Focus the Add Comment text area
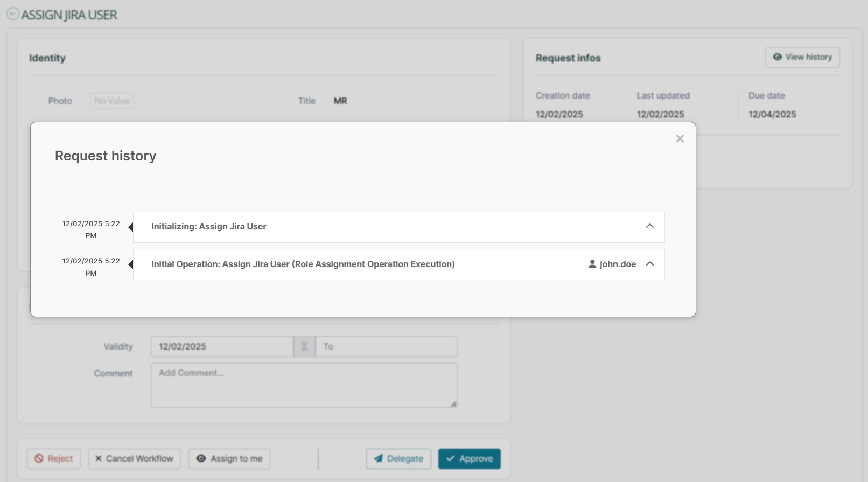Image resolution: width=868 pixels, height=482 pixels. point(304,385)
